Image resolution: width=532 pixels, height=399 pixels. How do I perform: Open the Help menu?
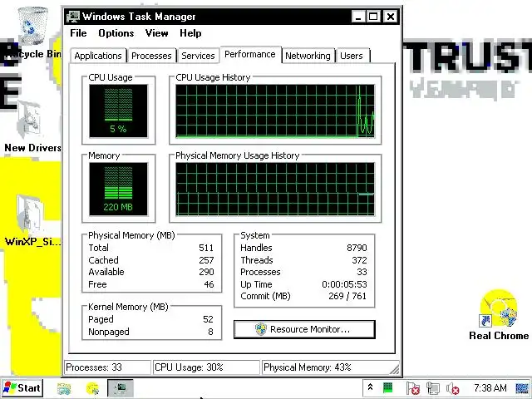190,33
